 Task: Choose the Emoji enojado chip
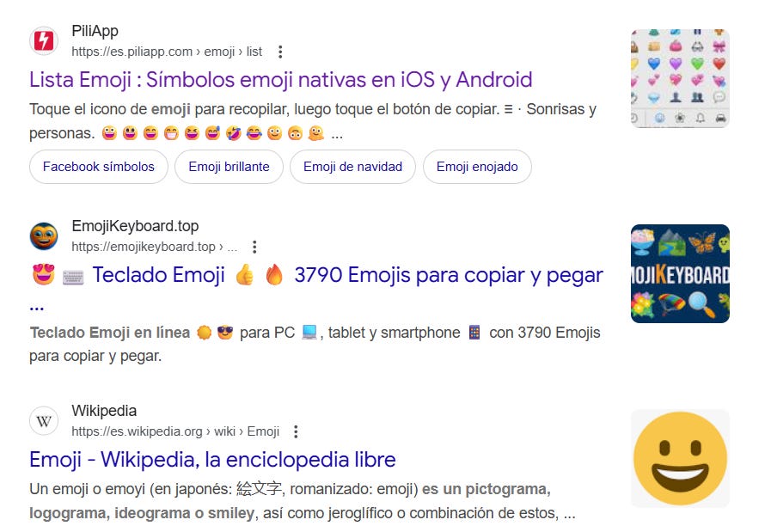(x=477, y=167)
